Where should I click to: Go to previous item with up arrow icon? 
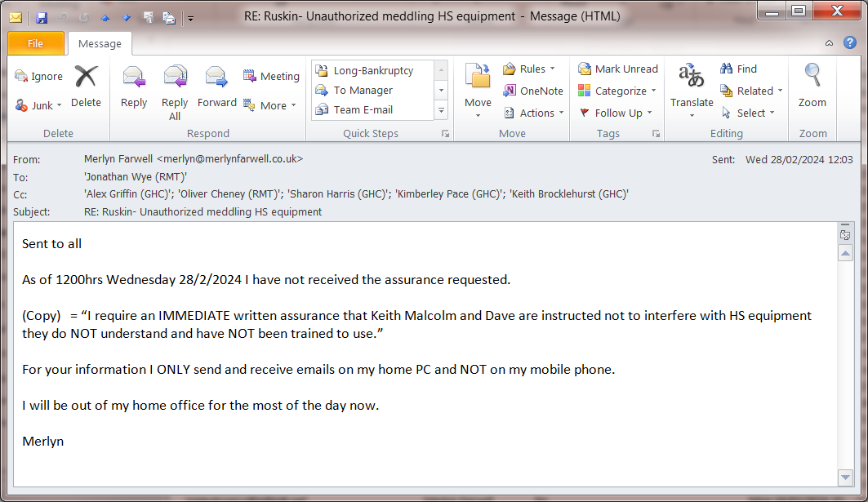[x=105, y=18]
